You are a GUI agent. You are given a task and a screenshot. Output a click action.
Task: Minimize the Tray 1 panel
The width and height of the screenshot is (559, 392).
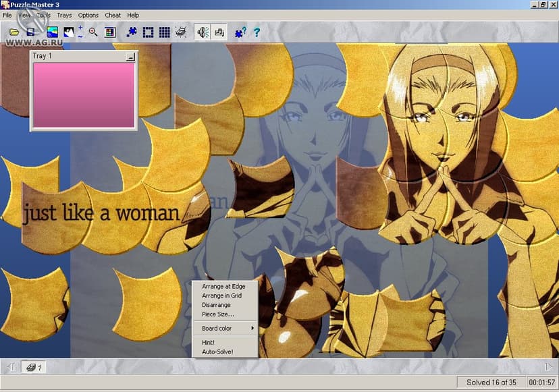(130, 57)
